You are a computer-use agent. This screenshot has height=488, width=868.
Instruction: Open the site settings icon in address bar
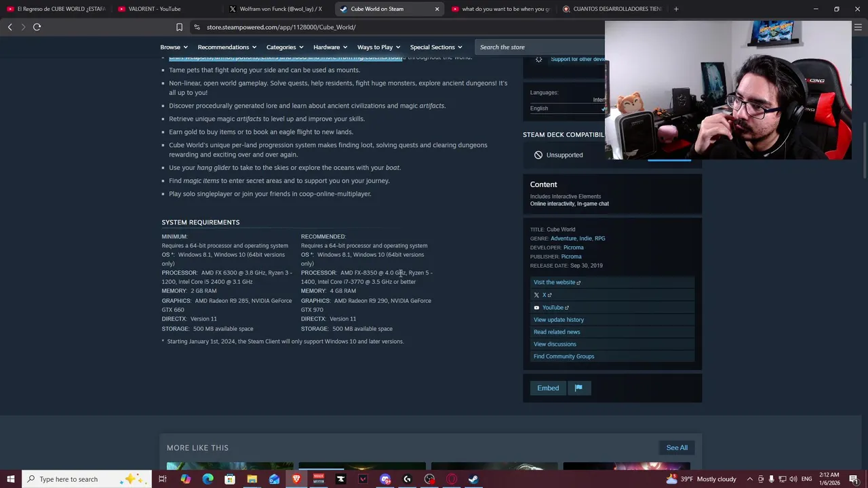click(197, 27)
